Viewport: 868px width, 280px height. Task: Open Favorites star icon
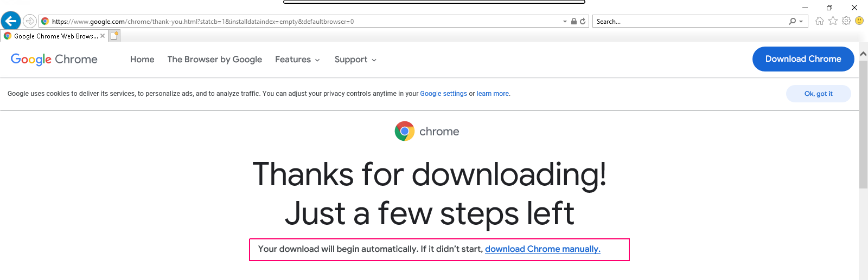[x=833, y=21]
